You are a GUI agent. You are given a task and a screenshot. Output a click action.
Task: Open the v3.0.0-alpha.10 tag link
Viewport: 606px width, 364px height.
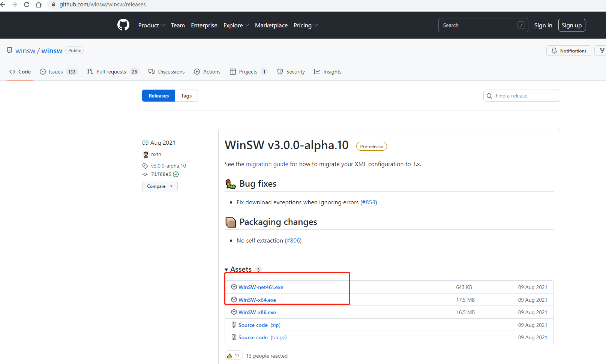168,166
